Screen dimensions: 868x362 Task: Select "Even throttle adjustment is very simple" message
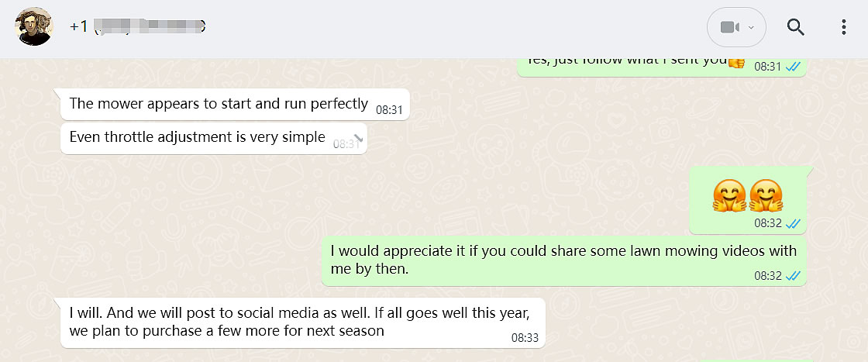197,137
